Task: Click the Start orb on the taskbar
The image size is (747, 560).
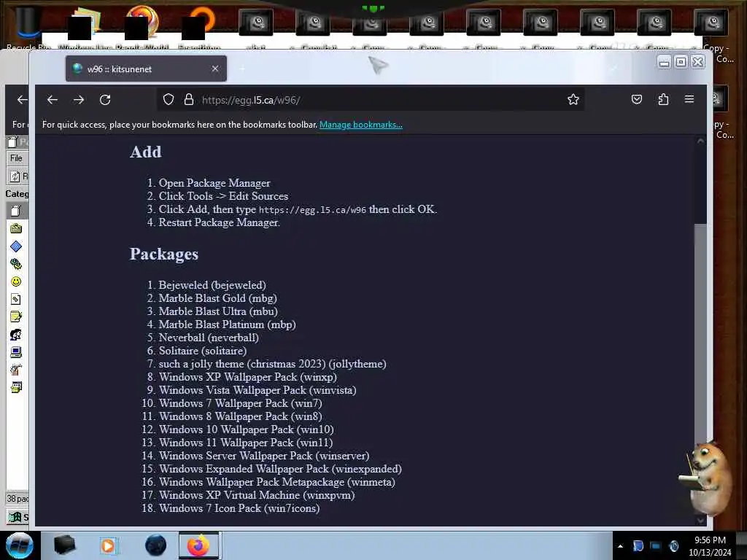Action: (20, 545)
